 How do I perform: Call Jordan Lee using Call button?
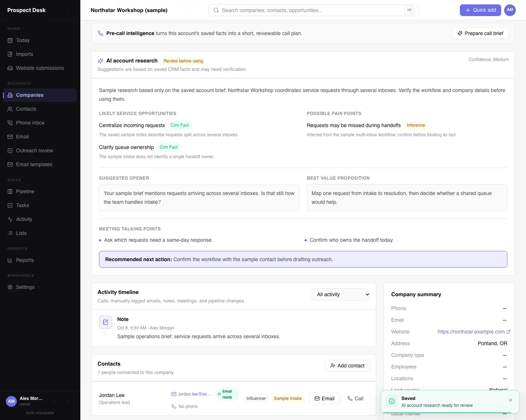click(x=355, y=398)
